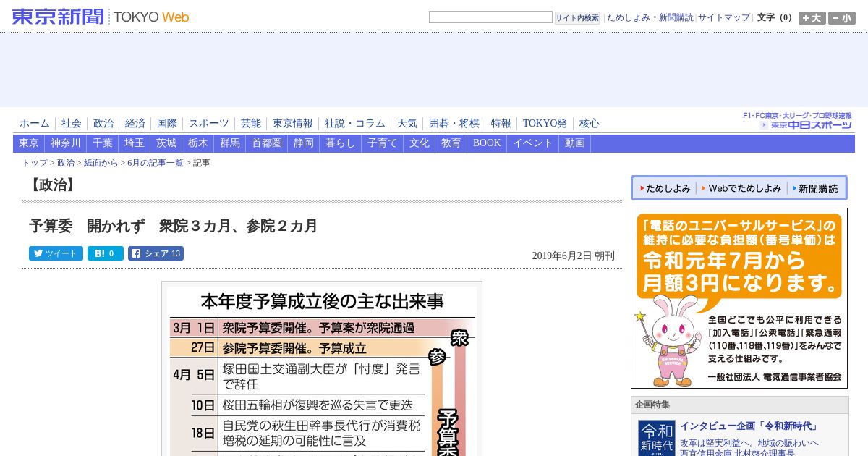Select the 教育 tab
Viewport: 868px width, 456px height.
pos(451,143)
